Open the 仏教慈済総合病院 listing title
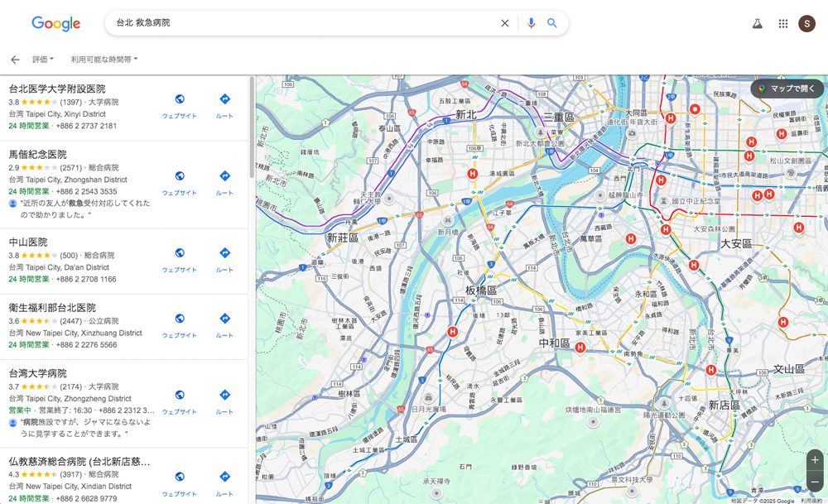Image resolution: width=828 pixels, height=504 pixels. pos(79,461)
